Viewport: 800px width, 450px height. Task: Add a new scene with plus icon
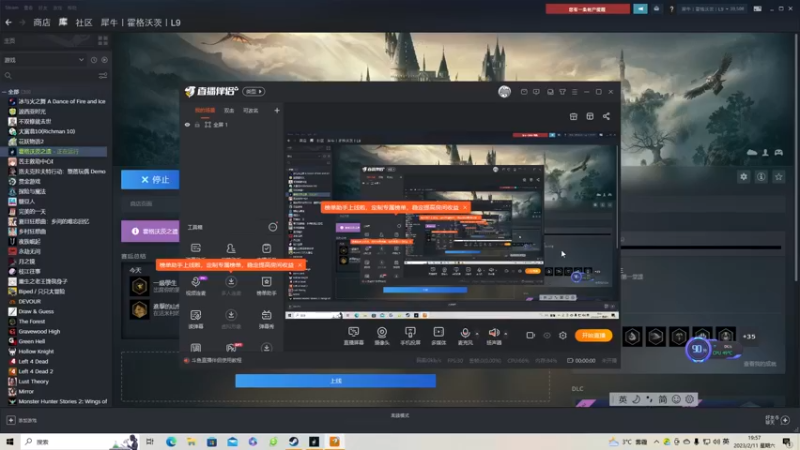pyautogui.click(x=277, y=110)
